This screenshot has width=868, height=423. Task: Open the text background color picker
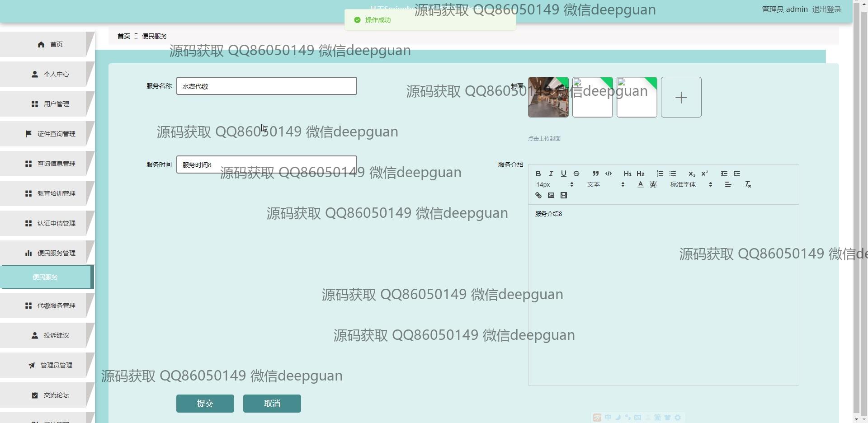(653, 184)
